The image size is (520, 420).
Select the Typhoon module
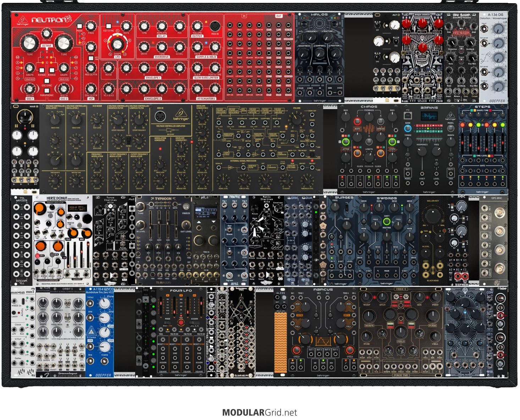coord(164,240)
